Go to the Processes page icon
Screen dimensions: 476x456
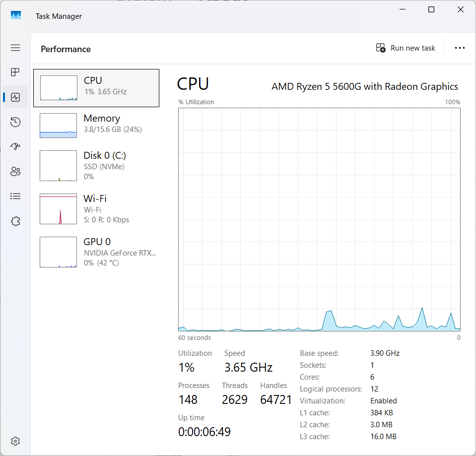click(x=15, y=72)
